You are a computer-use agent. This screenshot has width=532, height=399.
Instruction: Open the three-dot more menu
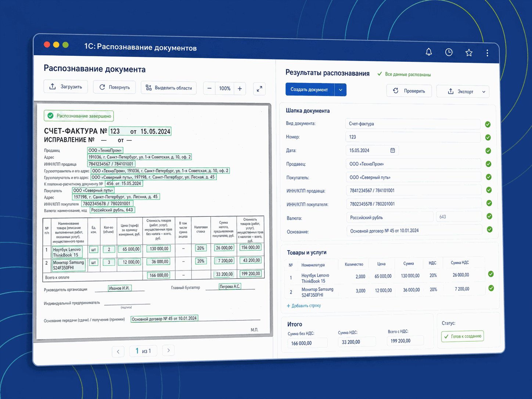pos(487,53)
